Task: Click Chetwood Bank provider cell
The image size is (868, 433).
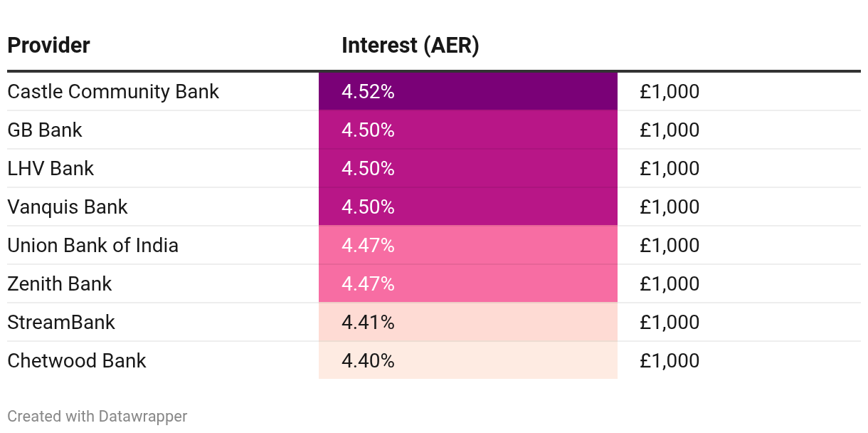Action: 77,361
